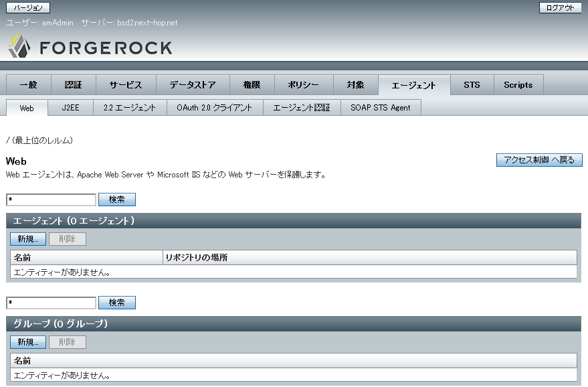The width and height of the screenshot is (588, 387).
Task: Open the 権限 tab
Action: (x=253, y=85)
